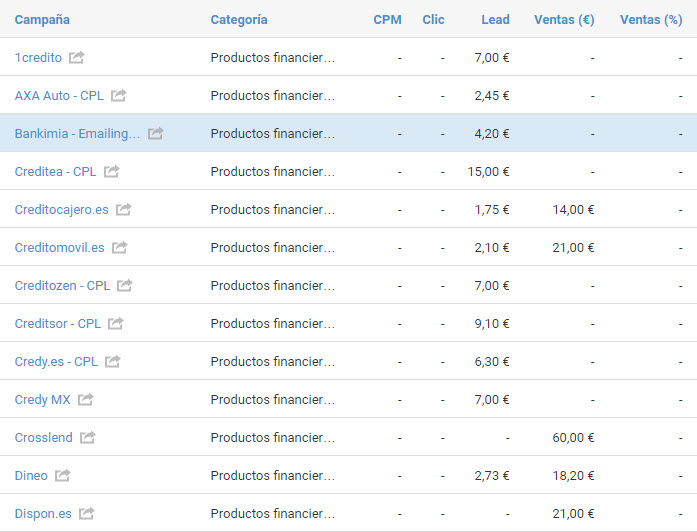Viewport: 697px width, 532px height.
Task: Sort table by Campaña column header
Action: [x=42, y=20]
